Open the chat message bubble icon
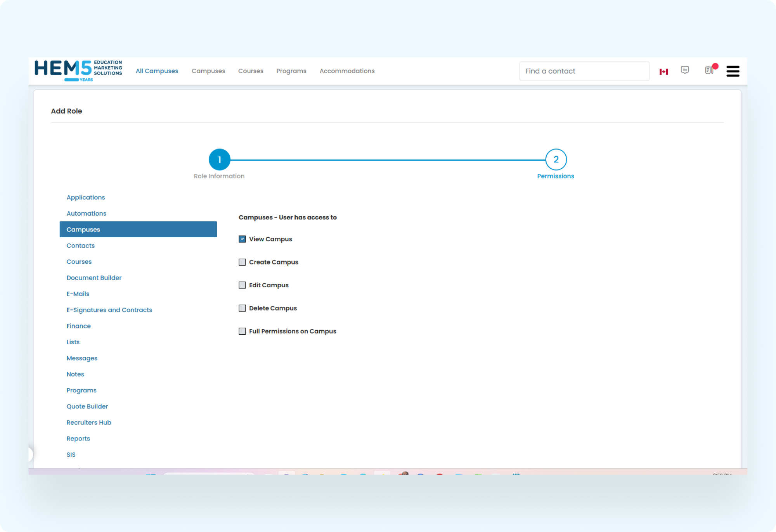This screenshot has width=776, height=532. [685, 70]
